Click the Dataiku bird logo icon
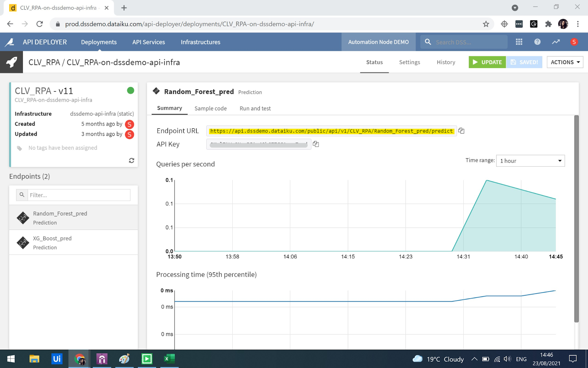 (10, 42)
